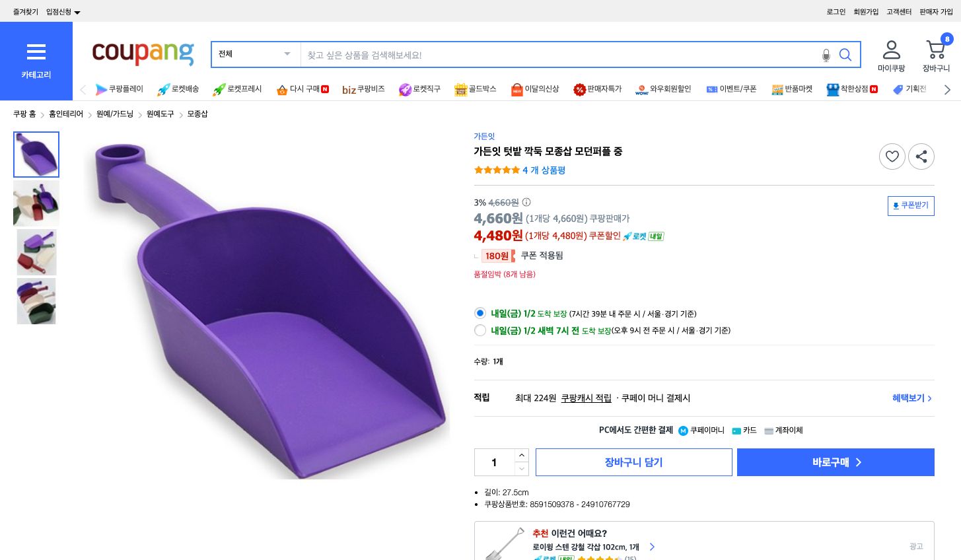Click the price info circle icon
Viewport: 961px width, 560px height.
coord(526,203)
